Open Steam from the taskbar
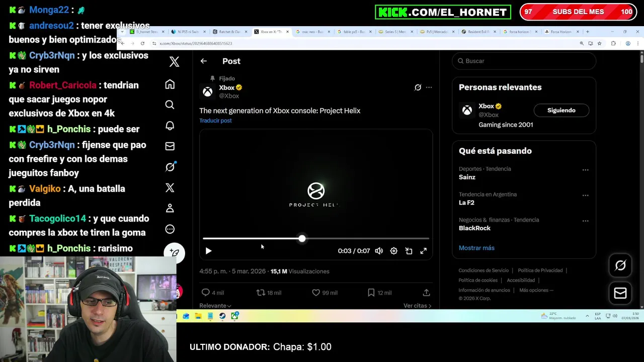This screenshot has height=362, width=644. tap(222, 316)
